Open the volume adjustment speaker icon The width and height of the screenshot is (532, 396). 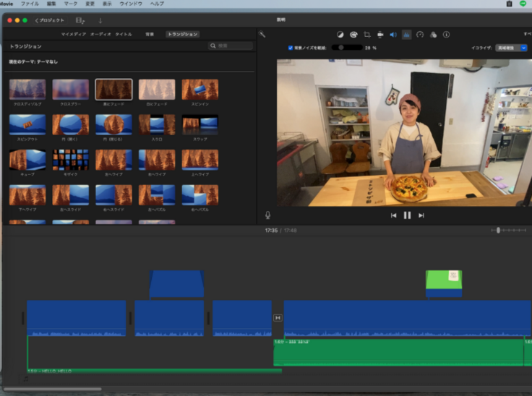392,34
